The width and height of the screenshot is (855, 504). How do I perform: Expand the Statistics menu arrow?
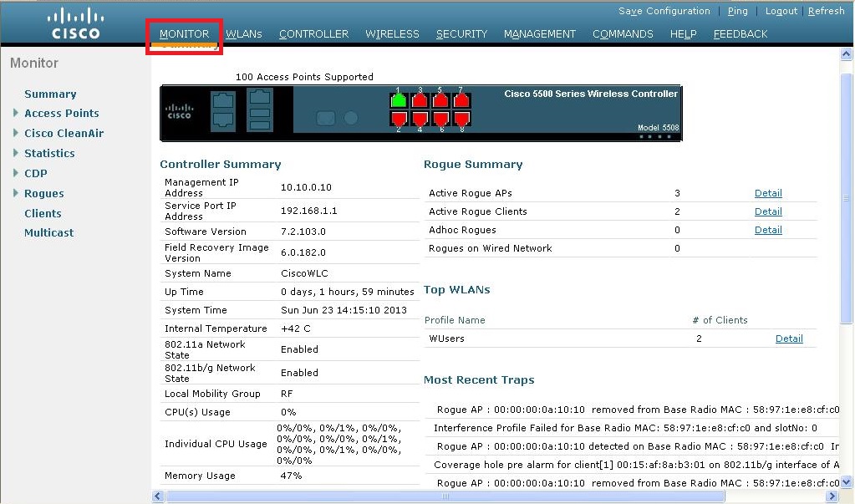(16, 153)
